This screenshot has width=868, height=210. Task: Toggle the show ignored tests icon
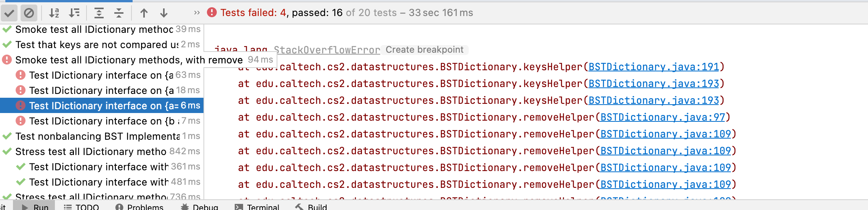click(29, 13)
